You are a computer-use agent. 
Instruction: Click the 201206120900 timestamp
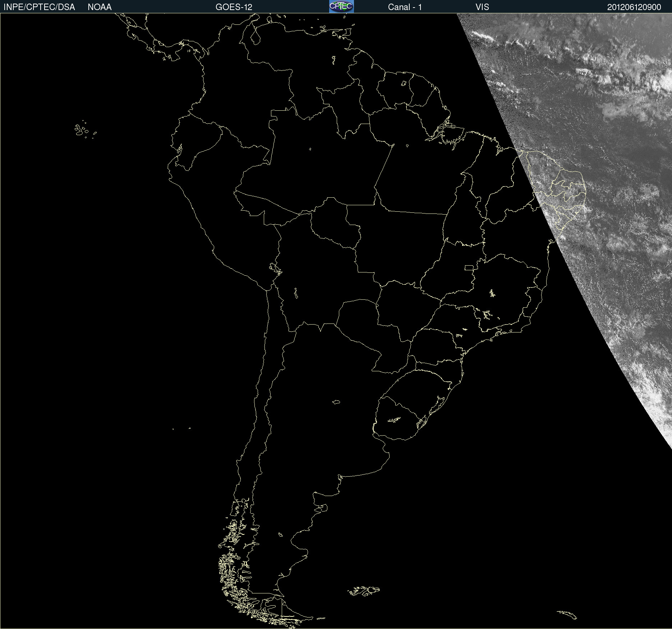point(634,7)
